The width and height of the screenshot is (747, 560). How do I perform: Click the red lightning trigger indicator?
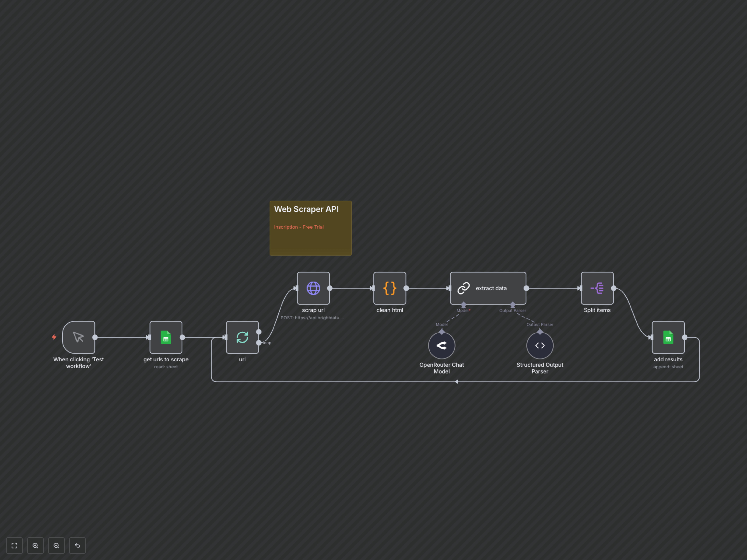[54, 337]
